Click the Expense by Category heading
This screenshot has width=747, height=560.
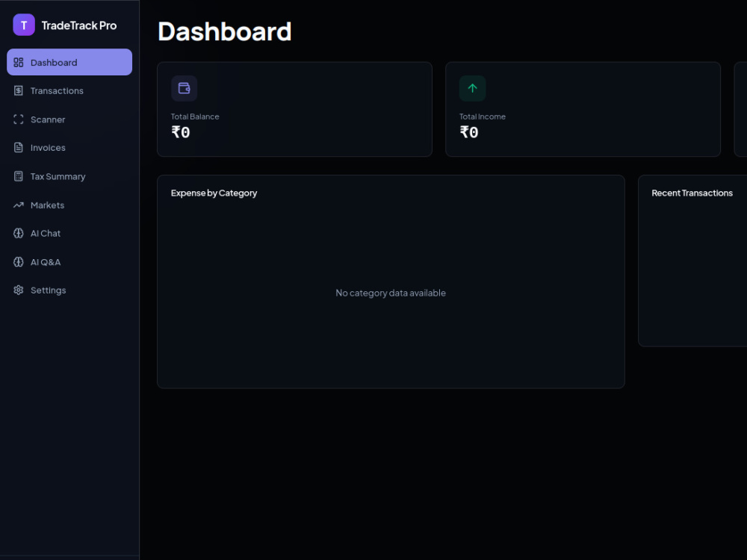[214, 193]
